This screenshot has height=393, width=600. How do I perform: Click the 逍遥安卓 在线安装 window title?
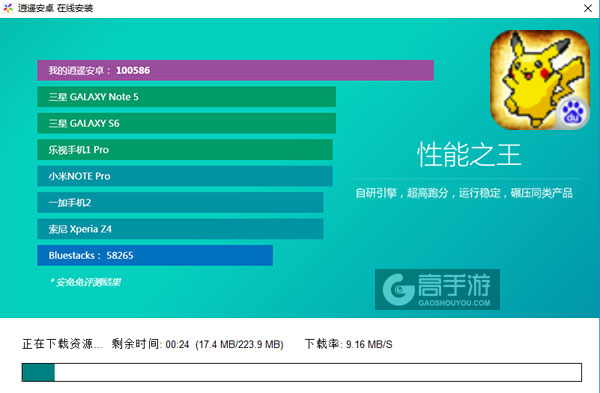55,8
